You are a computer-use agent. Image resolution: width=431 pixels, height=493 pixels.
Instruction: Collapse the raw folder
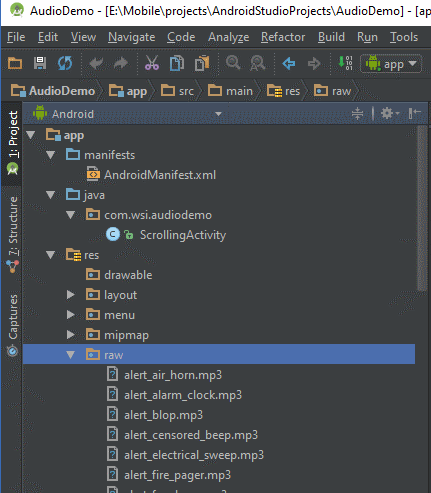[71, 355]
